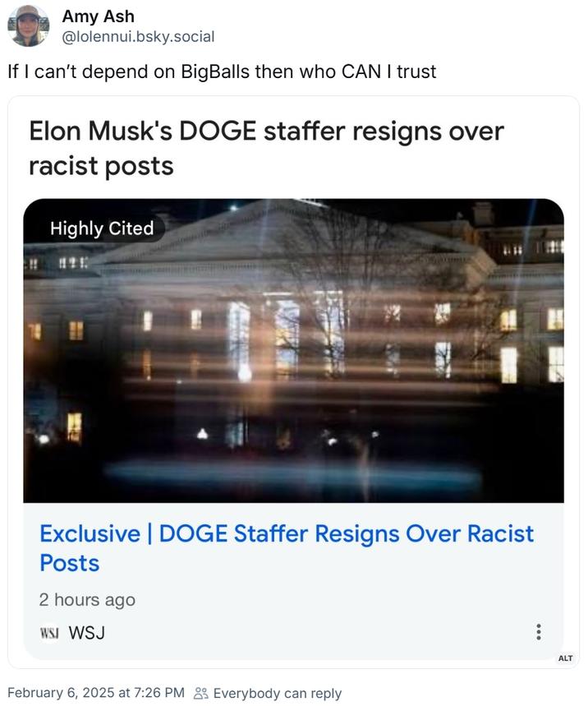Click the WSJ source name text
This screenshot has width=588, height=706.
tap(87, 633)
